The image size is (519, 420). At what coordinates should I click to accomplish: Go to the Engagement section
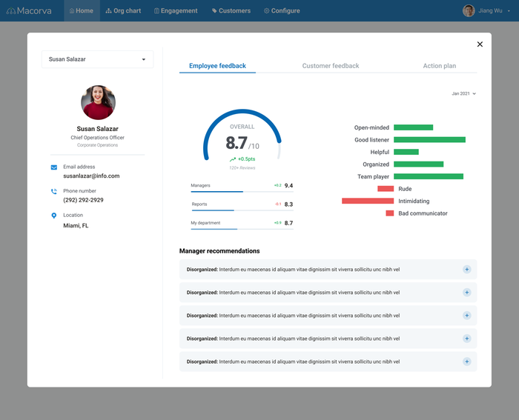[176, 11]
